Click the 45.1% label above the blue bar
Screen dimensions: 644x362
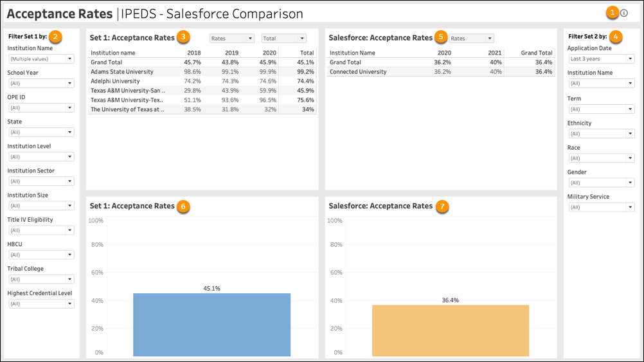pos(212,289)
